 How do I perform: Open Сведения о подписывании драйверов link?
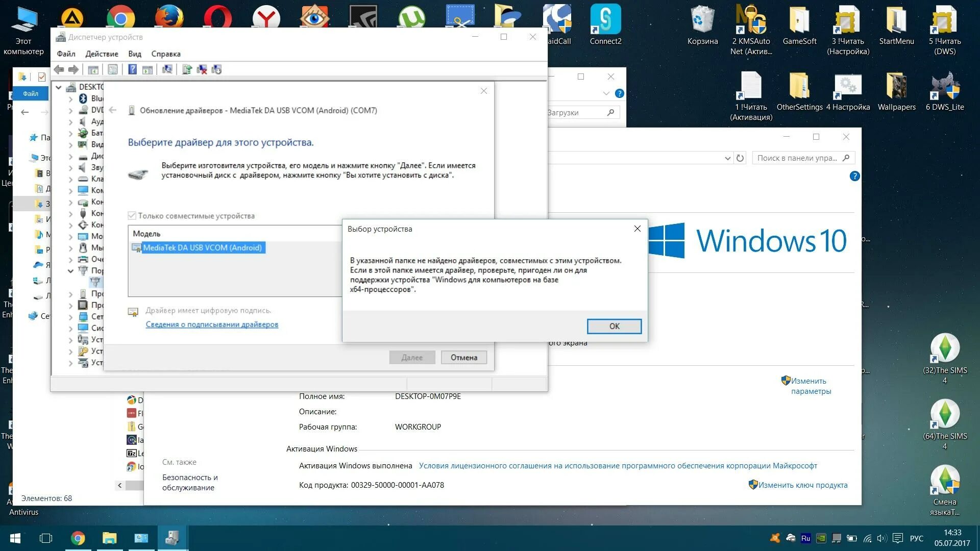click(x=212, y=324)
